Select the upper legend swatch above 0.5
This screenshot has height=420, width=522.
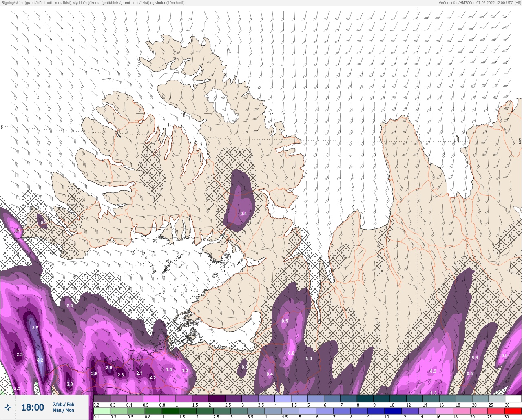pos(151,398)
